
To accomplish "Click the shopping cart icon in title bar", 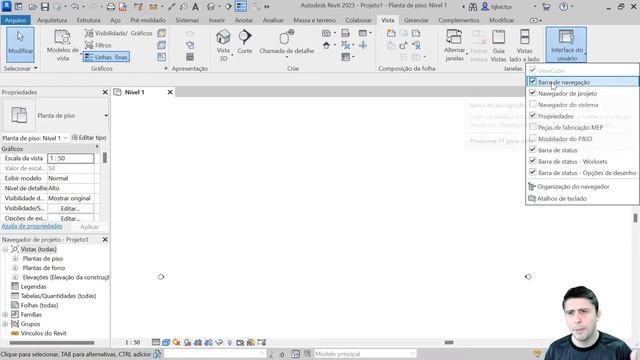I will tap(546, 7).
